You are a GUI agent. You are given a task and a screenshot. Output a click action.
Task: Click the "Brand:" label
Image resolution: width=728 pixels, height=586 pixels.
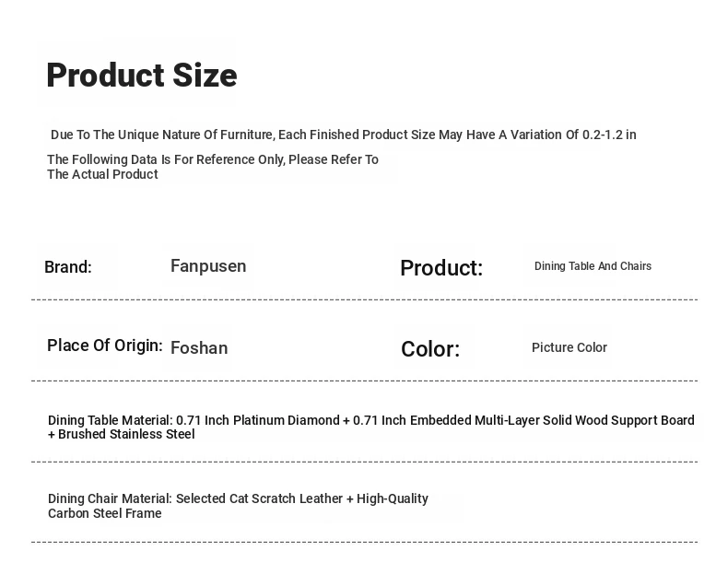[x=68, y=267]
